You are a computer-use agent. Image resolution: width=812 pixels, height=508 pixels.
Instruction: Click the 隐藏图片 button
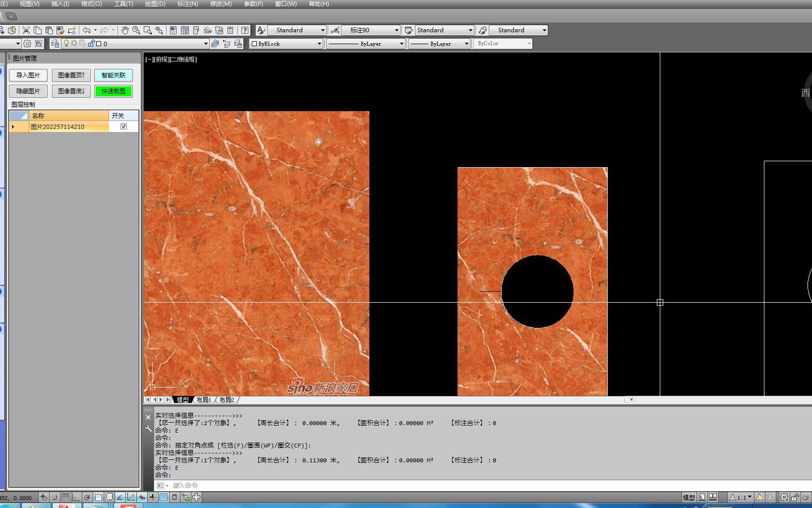click(28, 91)
